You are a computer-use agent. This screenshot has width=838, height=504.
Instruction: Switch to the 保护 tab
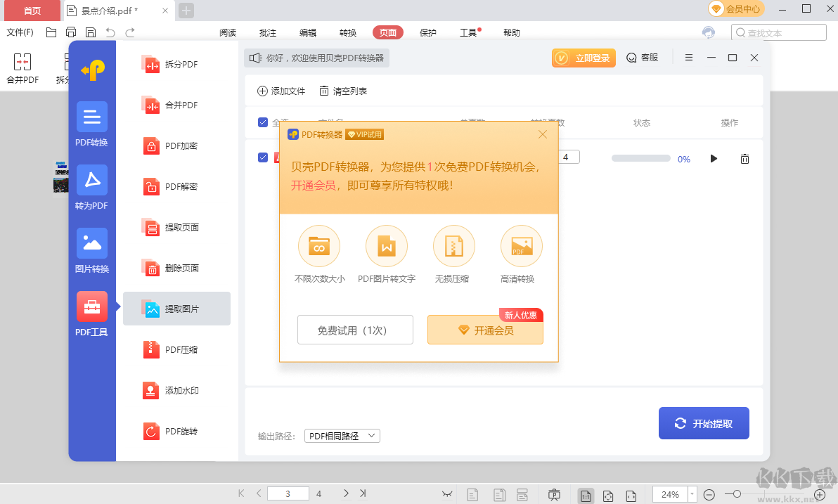coord(428,32)
